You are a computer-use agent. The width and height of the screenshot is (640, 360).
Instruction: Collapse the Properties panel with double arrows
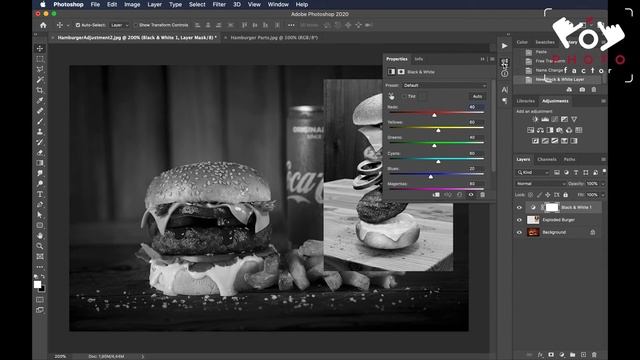pos(482,59)
